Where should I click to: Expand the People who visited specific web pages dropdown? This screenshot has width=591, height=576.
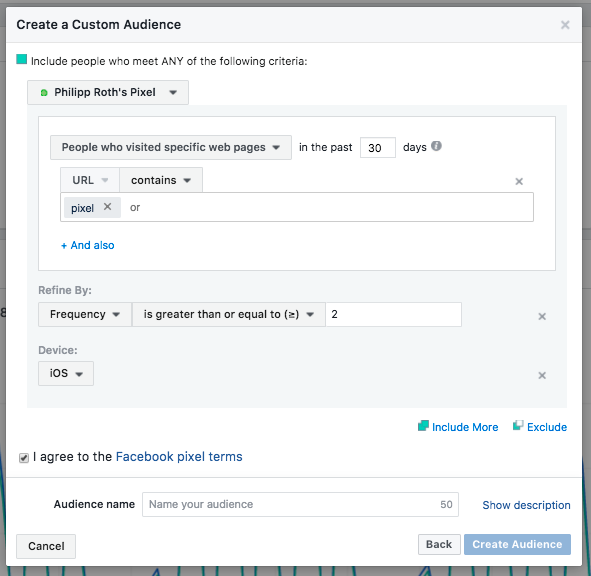[x=171, y=147]
